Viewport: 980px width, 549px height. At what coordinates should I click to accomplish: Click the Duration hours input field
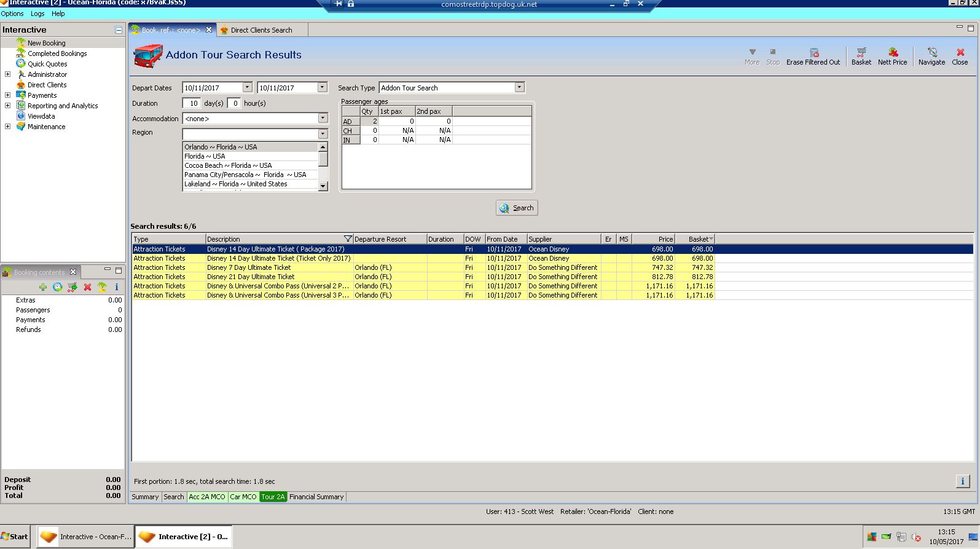point(233,103)
